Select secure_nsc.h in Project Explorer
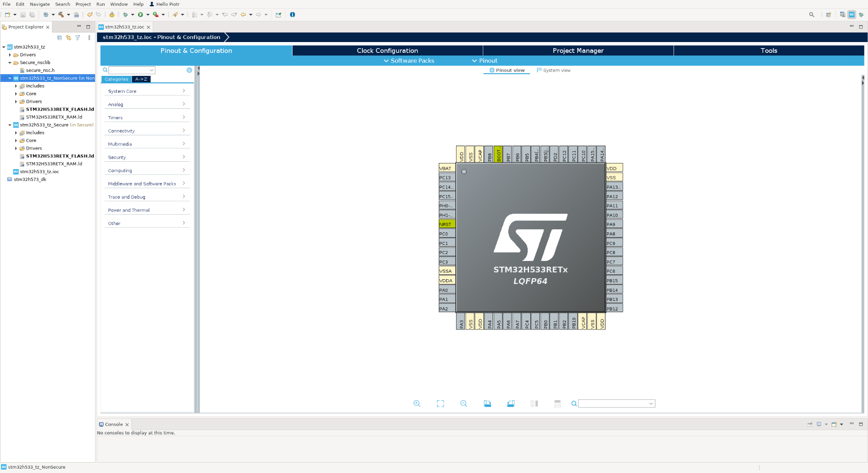This screenshot has width=868, height=473. (40, 70)
